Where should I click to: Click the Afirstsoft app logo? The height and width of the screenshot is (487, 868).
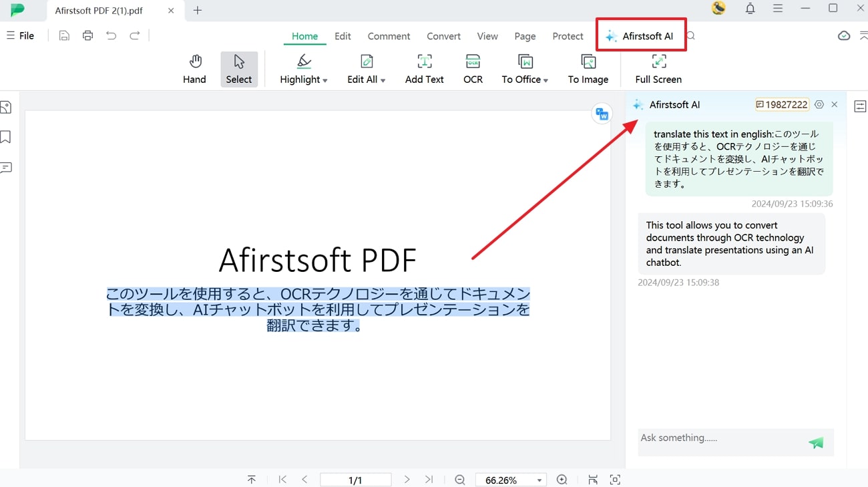tap(17, 10)
